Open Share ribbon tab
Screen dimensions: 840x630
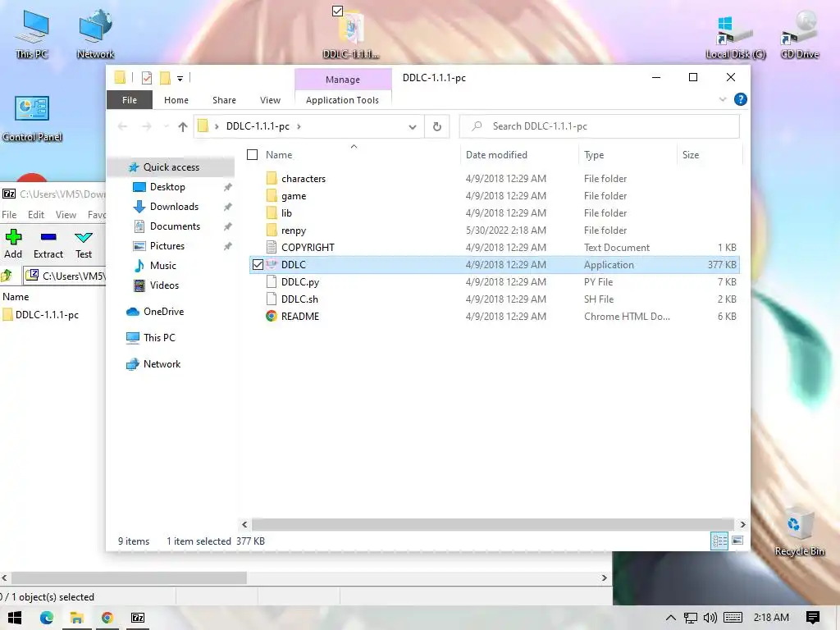click(x=224, y=100)
